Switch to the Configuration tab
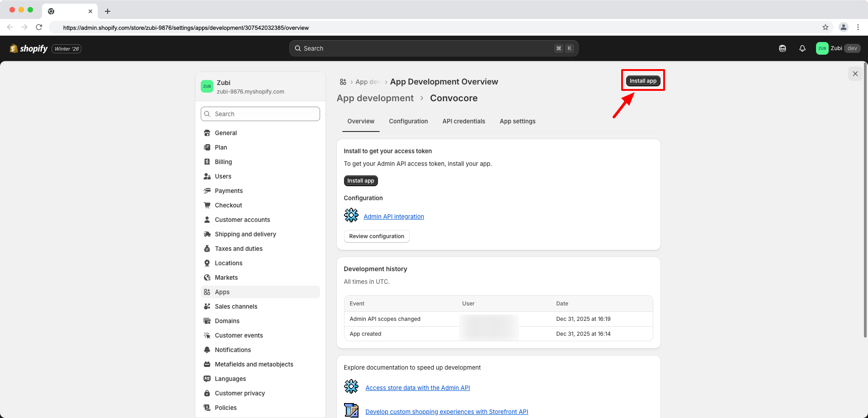The image size is (868, 418). tap(408, 121)
